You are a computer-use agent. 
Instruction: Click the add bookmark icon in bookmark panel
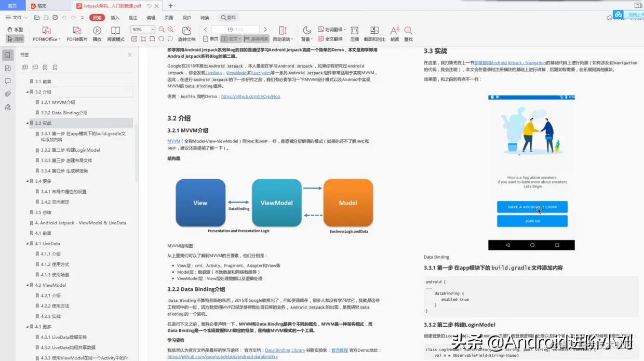tap(45, 68)
